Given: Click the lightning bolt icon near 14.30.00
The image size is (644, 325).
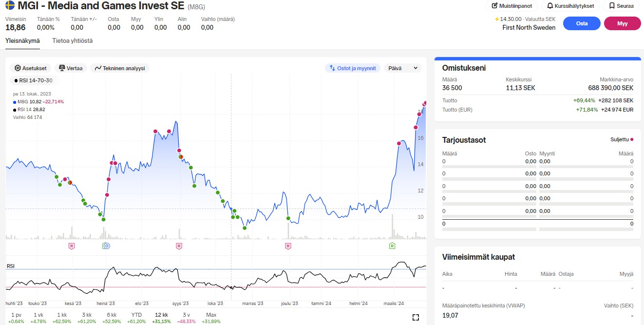Looking at the screenshot, I should tap(497, 19).
